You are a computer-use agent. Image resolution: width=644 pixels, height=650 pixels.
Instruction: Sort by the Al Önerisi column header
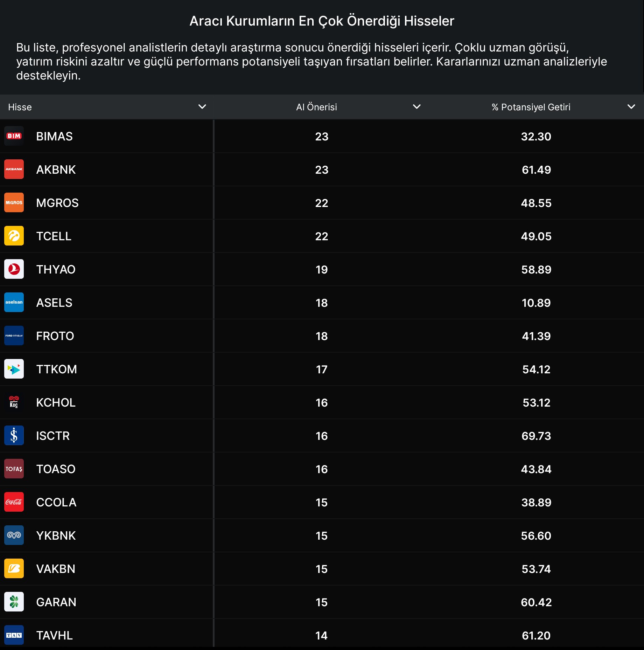(316, 107)
